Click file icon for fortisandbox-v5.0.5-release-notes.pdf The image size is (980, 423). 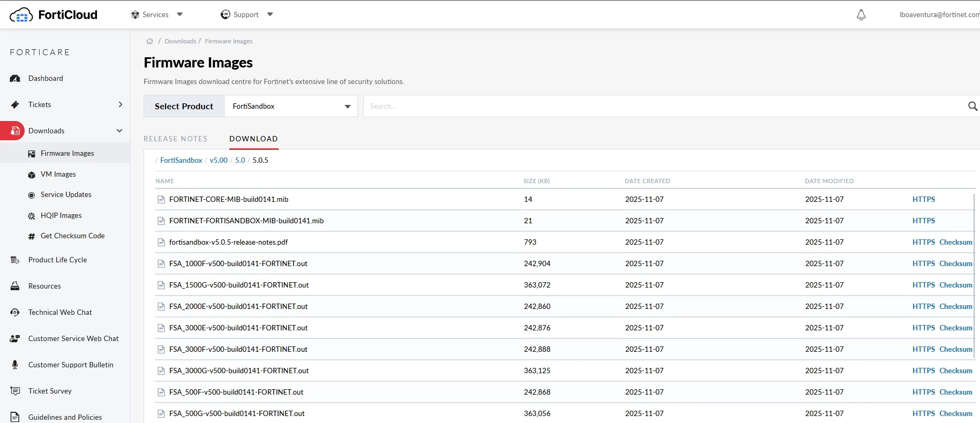(161, 242)
